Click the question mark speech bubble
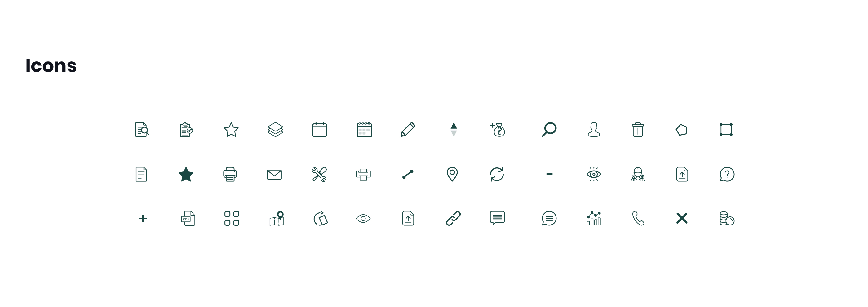868x307 pixels. (x=727, y=174)
